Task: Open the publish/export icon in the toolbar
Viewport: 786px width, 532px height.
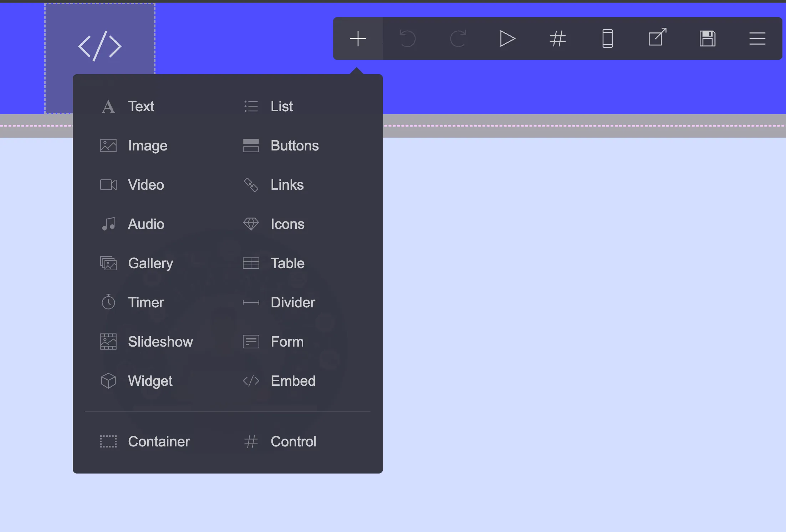Action: click(x=657, y=39)
